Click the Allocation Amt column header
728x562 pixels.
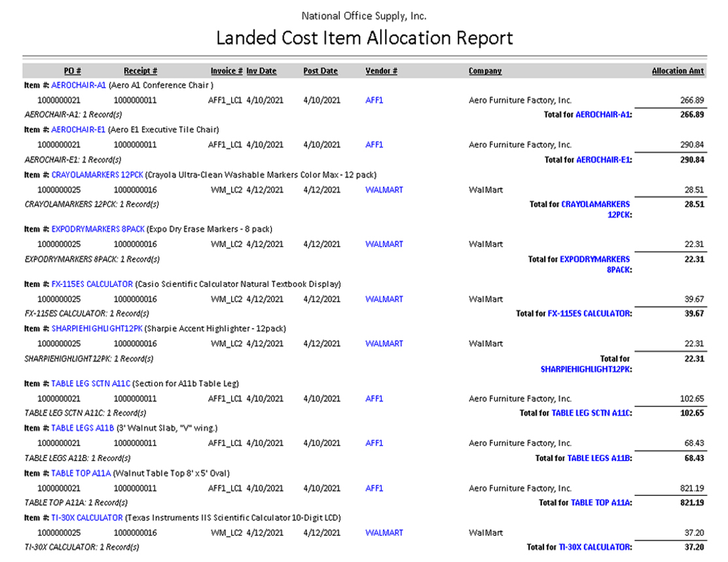coord(678,71)
